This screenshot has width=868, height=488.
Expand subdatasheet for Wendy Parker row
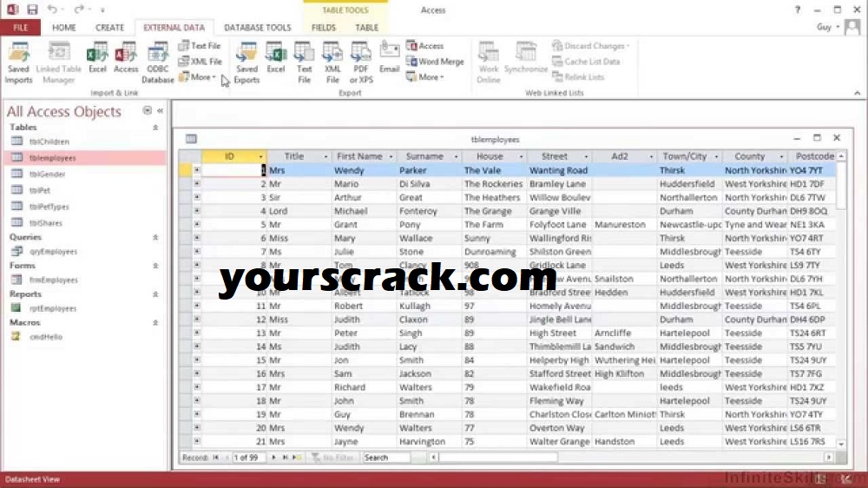pyautogui.click(x=196, y=170)
